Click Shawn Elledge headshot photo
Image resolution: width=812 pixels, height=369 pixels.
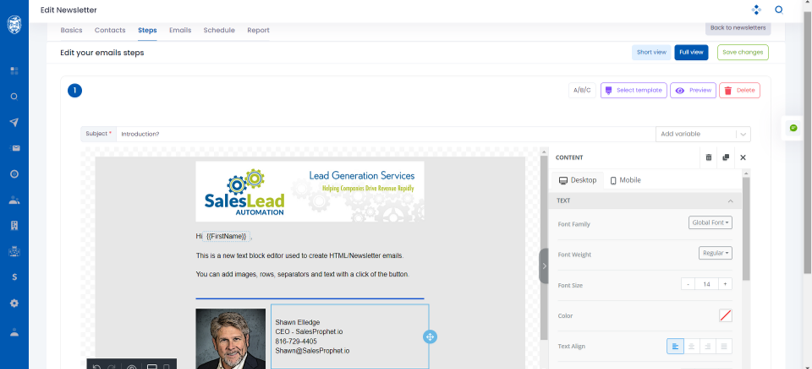pos(230,339)
